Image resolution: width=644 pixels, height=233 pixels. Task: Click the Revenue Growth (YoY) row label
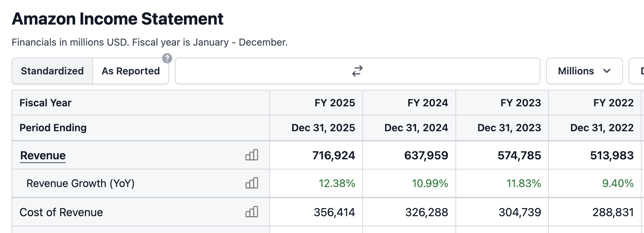click(80, 184)
